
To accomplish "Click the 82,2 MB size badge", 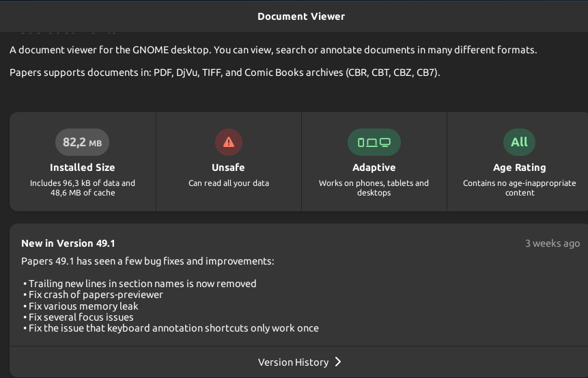I will [x=82, y=142].
